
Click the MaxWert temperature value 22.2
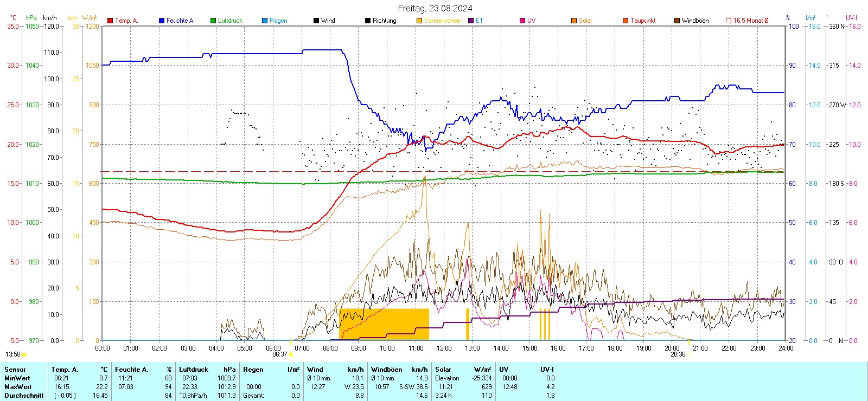pyautogui.click(x=103, y=387)
